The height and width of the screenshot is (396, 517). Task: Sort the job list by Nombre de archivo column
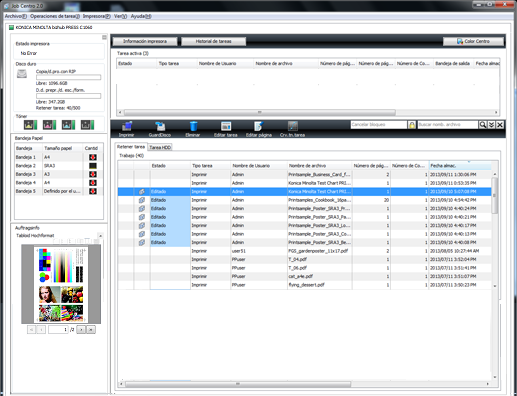pos(319,166)
